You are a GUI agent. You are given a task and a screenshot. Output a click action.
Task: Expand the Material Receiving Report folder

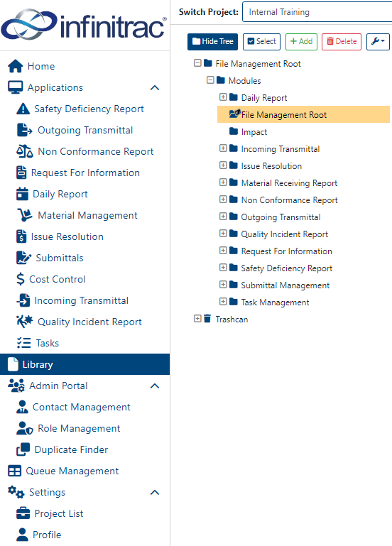223,182
